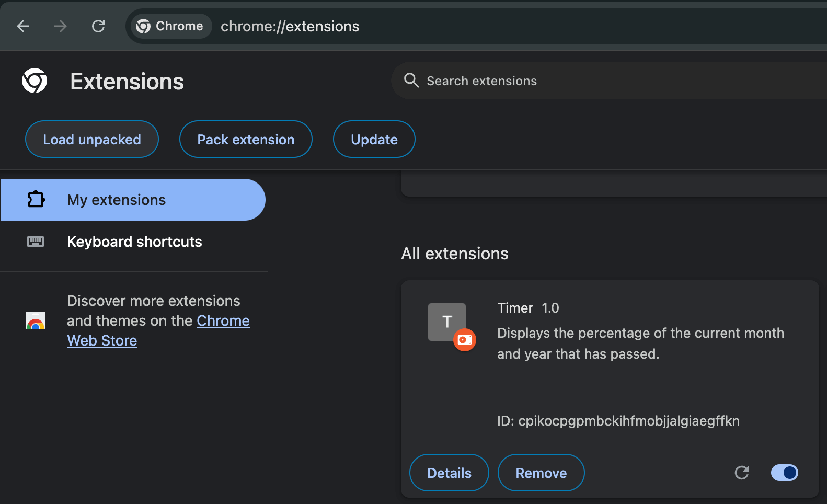Click the Chrome Web Store rainbow icon
The image size is (827, 504).
click(x=36, y=320)
